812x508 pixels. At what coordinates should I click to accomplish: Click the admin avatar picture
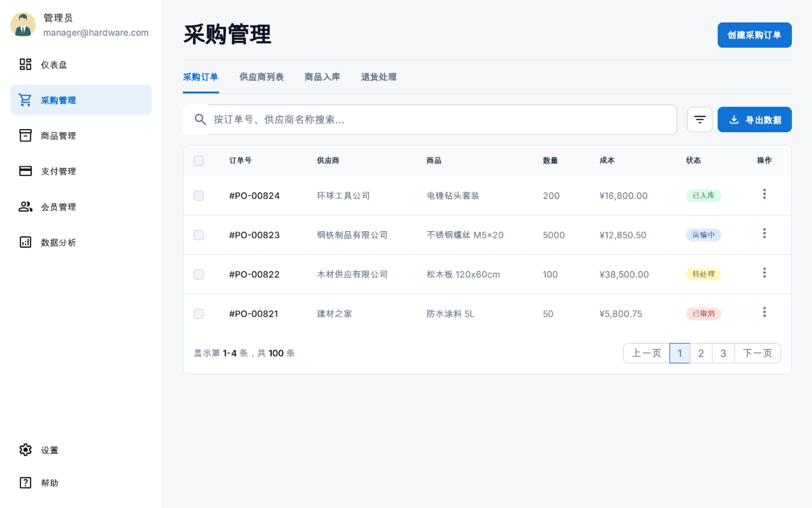coord(23,25)
